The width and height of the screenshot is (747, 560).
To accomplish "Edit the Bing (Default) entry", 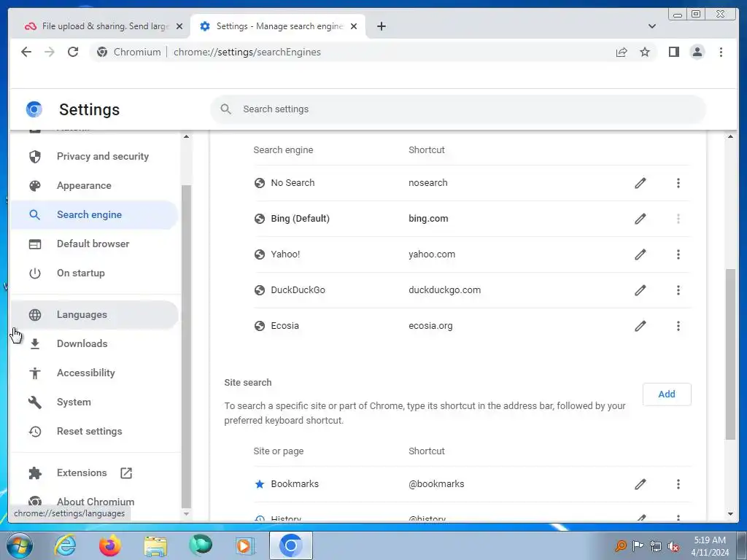I will pyautogui.click(x=640, y=219).
